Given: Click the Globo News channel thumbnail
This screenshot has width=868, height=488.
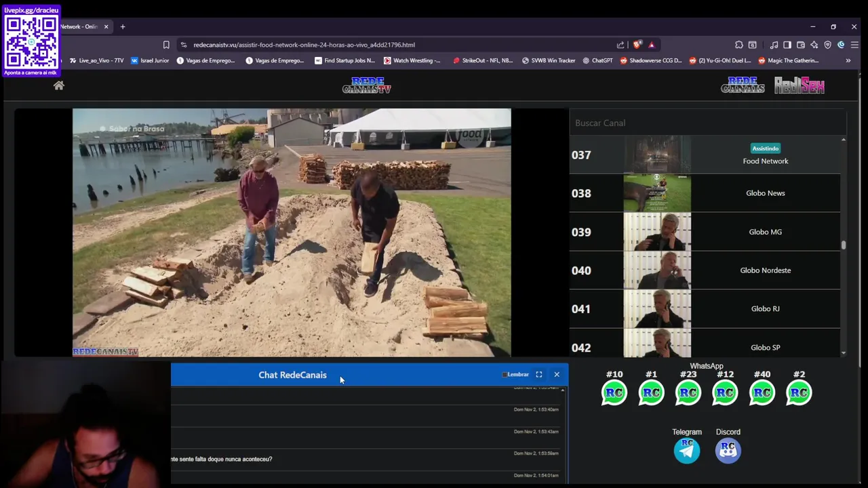Looking at the screenshot, I should point(657,193).
